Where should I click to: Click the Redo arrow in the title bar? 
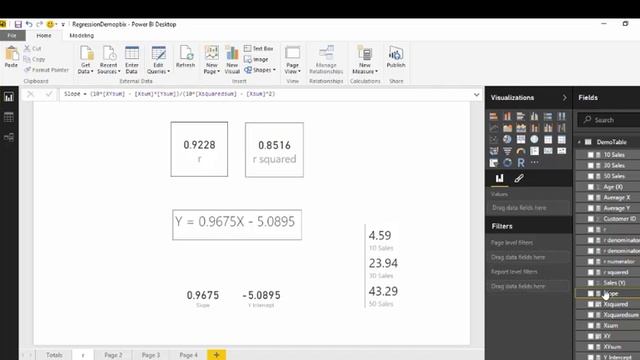click(40, 24)
